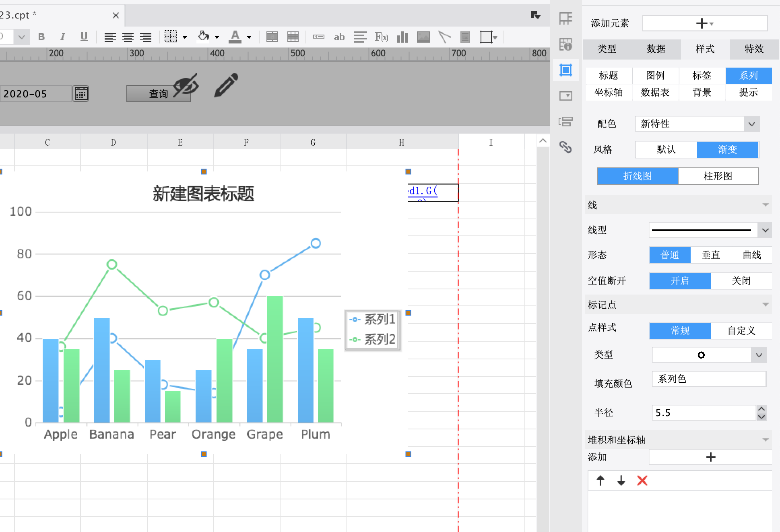Viewport: 780px width, 532px height.
Task: Set 形态 to 垂直
Action: [x=711, y=255]
